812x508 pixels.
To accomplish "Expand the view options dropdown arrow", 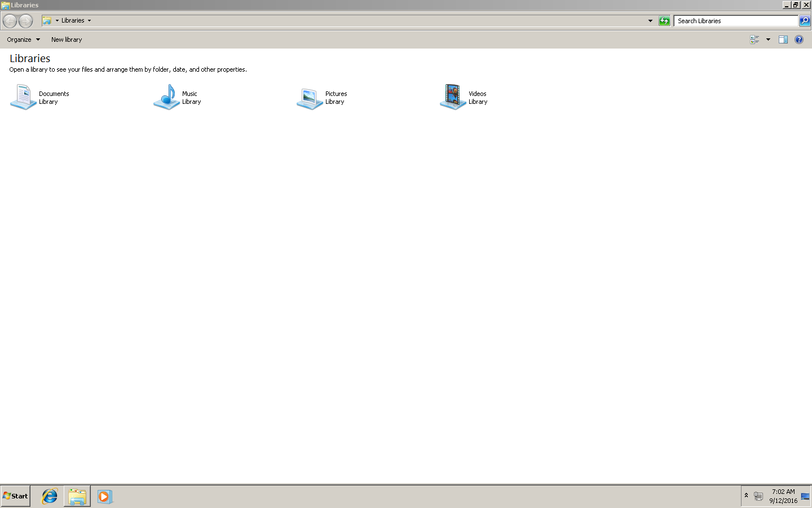I will point(768,40).
